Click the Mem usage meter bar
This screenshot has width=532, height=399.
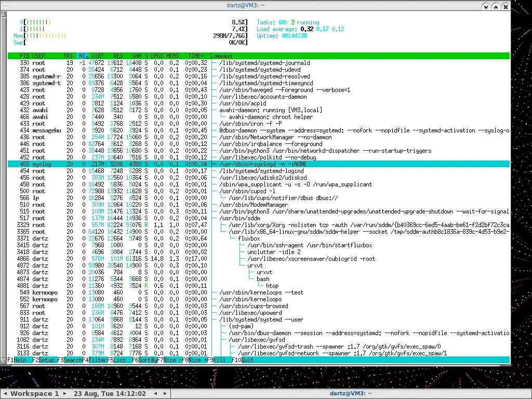pos(130,36)
